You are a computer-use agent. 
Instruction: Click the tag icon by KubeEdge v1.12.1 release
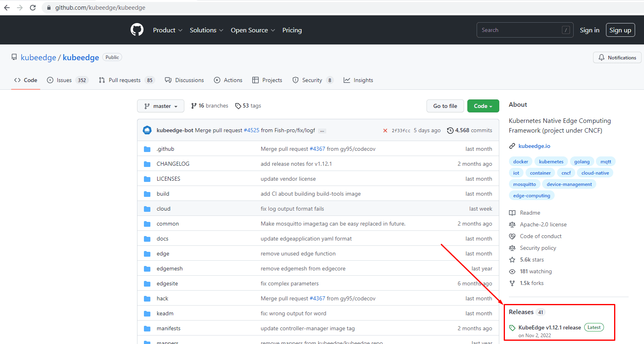pos(512,328)
